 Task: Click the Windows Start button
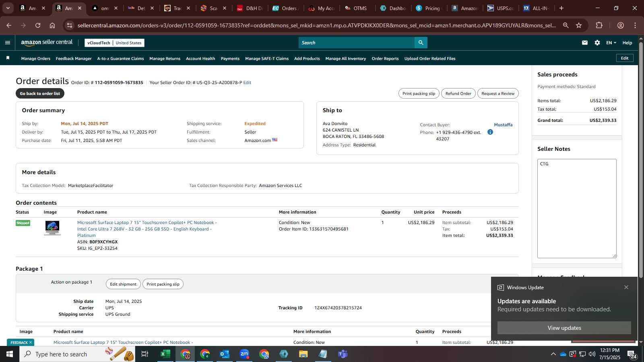[10, 354]
